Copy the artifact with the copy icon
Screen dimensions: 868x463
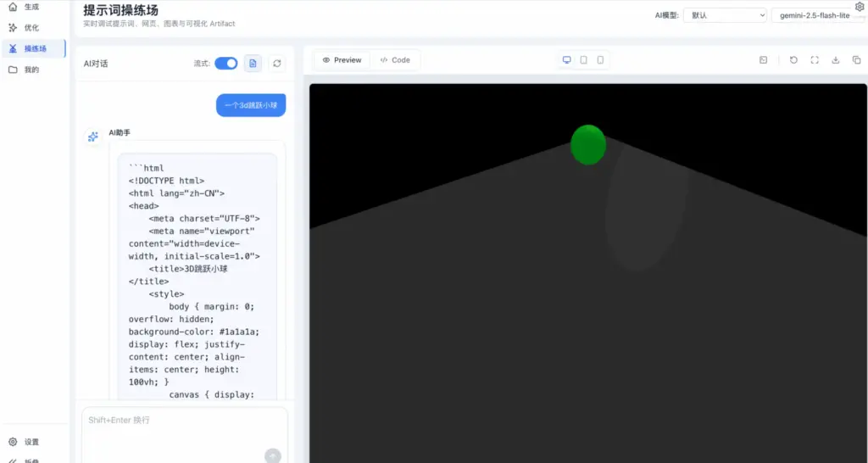pos(855,60)
